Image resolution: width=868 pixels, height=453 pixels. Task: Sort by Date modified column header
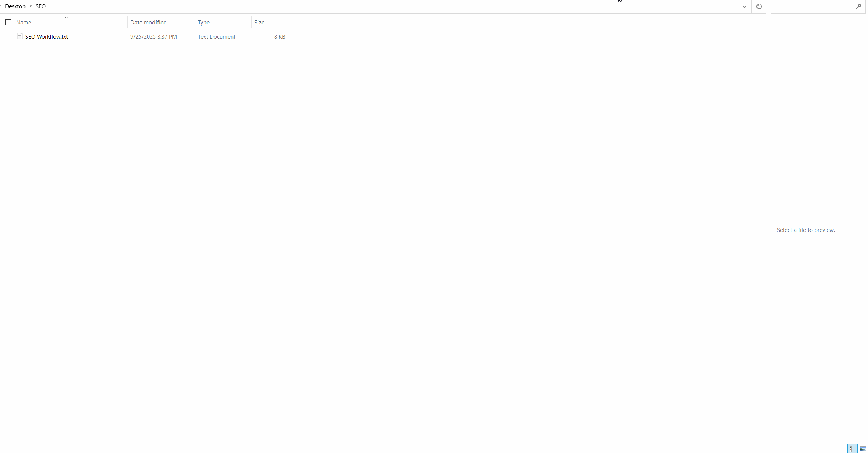148,23
